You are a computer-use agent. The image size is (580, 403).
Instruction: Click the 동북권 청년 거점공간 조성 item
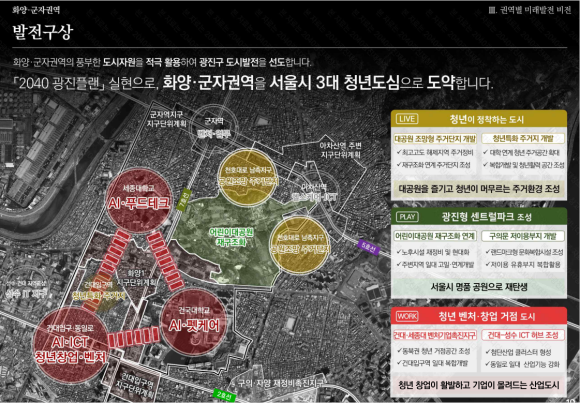[x=434, y=350]
